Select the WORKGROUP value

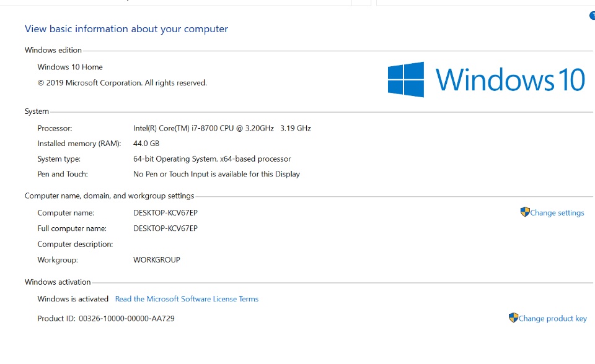157,260
